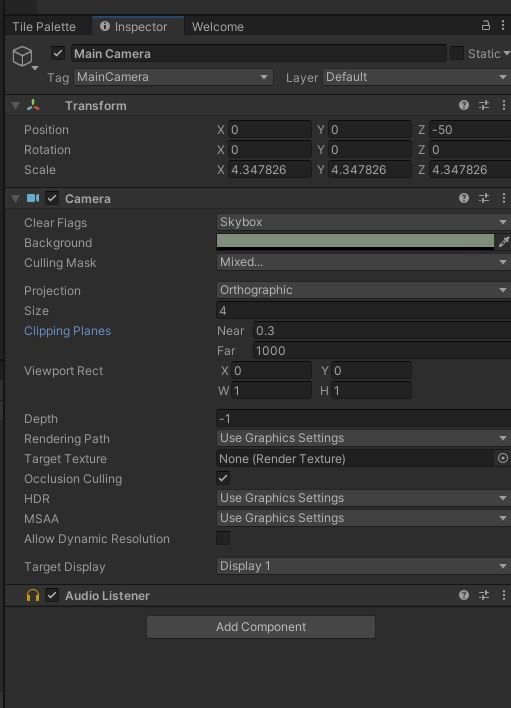Switch to the Tile Palette tab
Screen dimensions: 511x708
coord(44,27)
